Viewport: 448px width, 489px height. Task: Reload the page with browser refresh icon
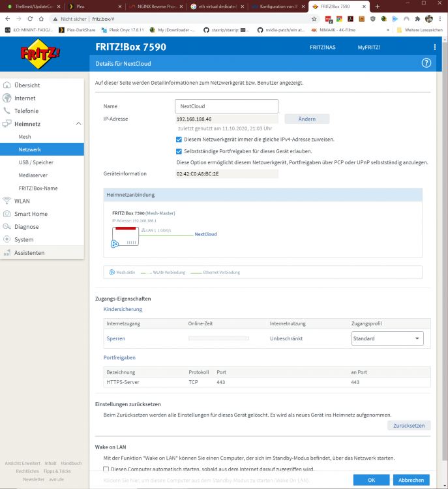pos(30,19)
